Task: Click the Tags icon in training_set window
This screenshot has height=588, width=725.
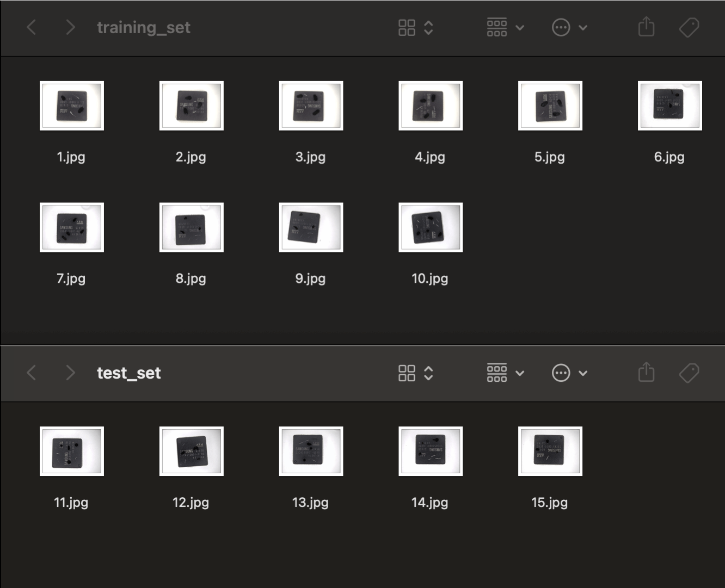Action: (689, 27)
